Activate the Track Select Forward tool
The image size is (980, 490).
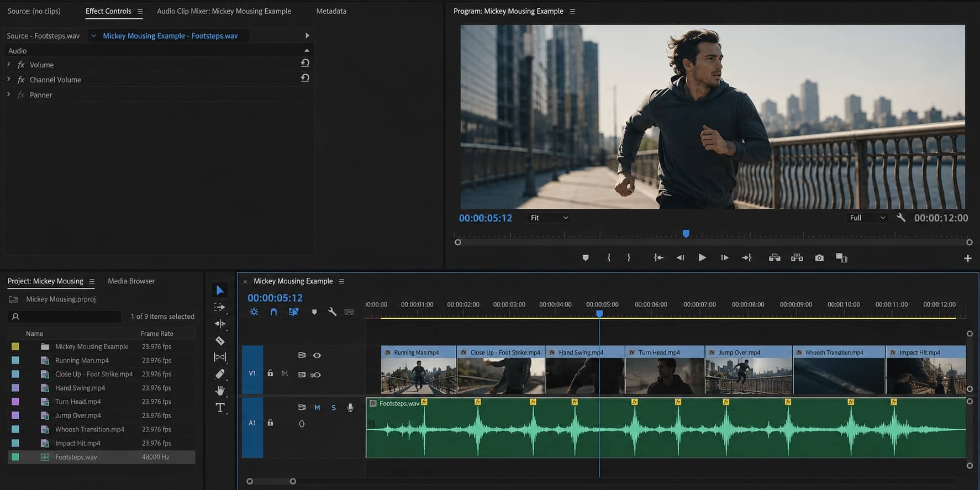[x=220, y=307]
